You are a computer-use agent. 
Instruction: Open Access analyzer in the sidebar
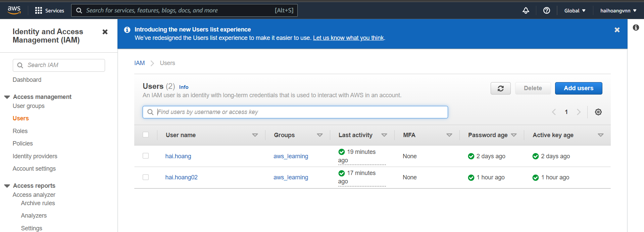[x=34, y=195]
